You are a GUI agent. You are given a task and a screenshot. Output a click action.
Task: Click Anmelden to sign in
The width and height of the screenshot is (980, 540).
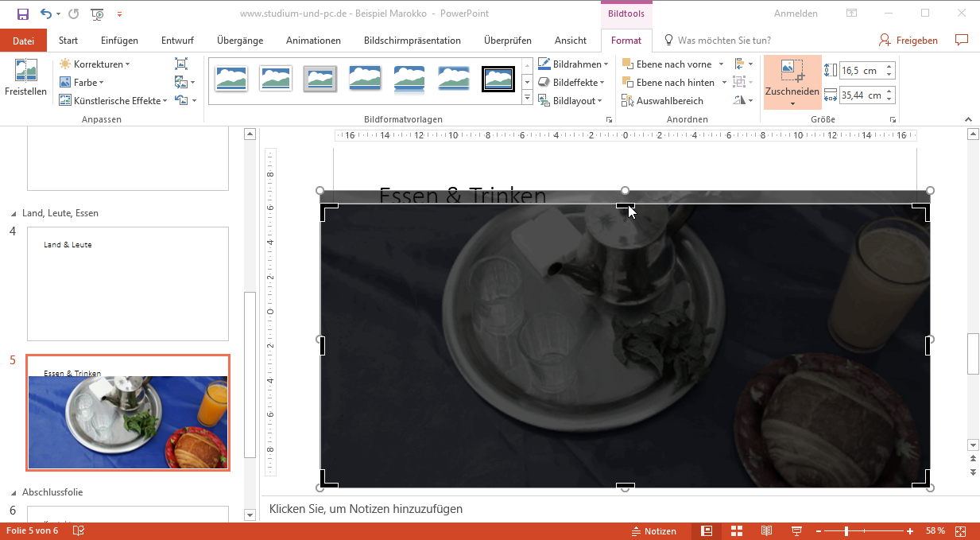796,14
